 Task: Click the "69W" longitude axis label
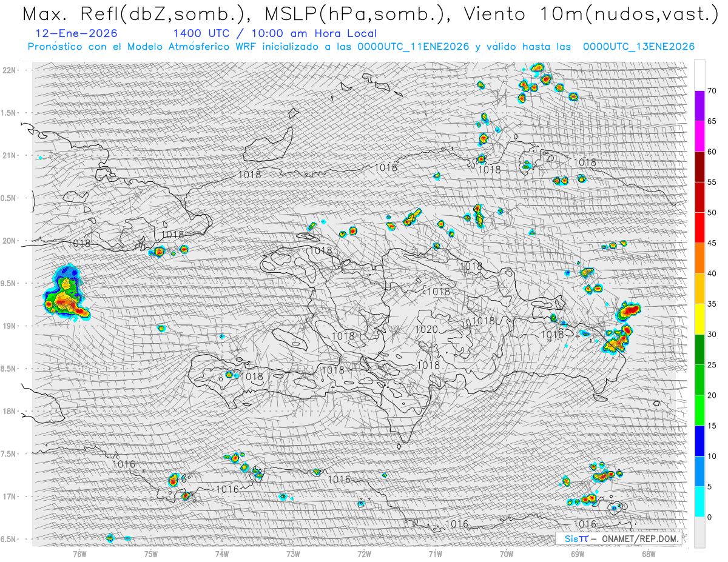577,553
